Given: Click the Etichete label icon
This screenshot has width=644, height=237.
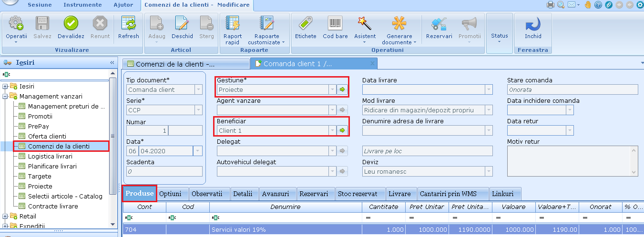Looking at the screenshot, I should [x=306, y=23].
